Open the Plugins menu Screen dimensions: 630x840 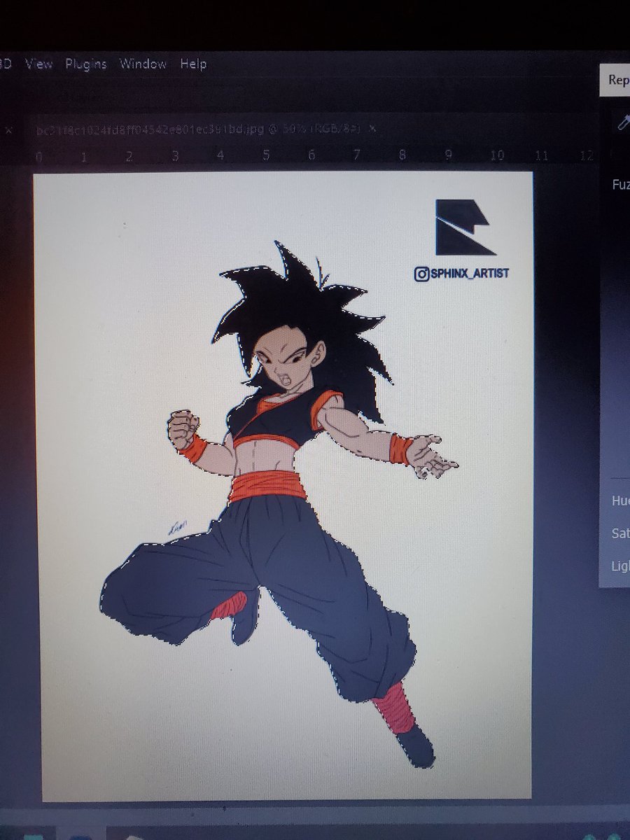coord(86,64)
